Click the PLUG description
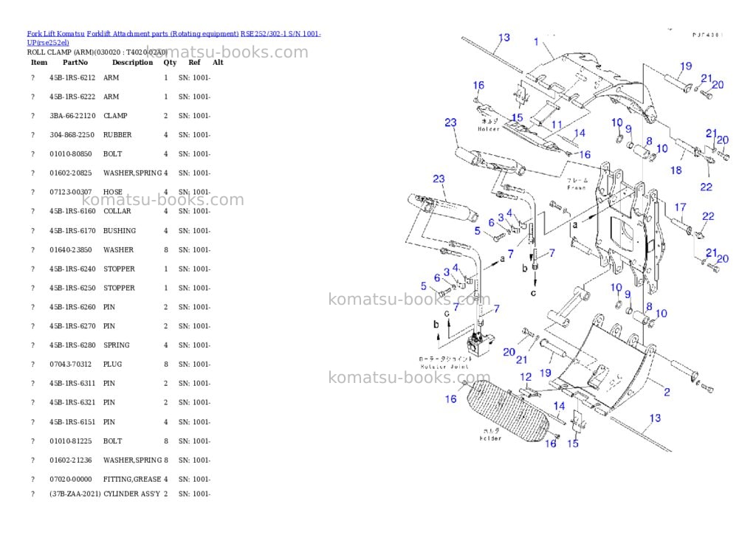 point(112,365)
